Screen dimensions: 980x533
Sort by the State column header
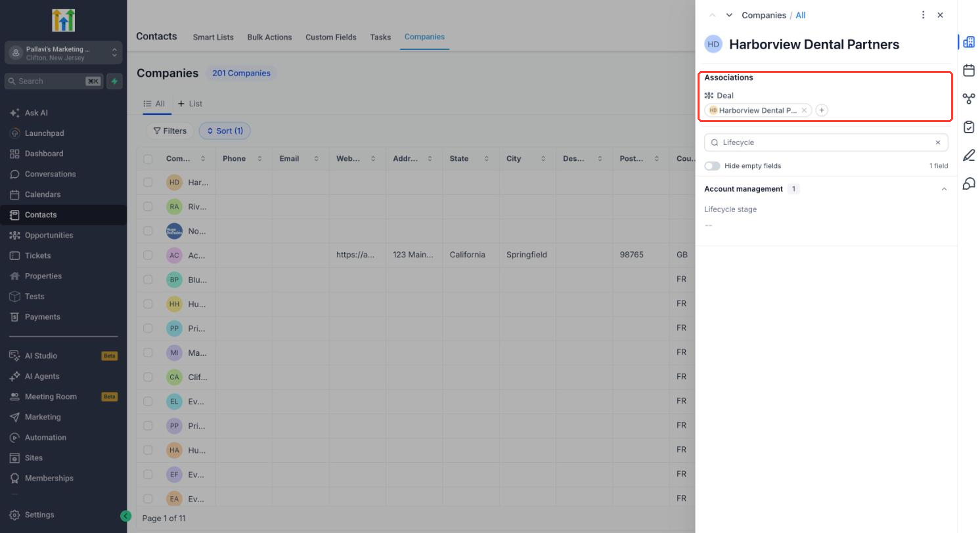click(x=470, y=159)
